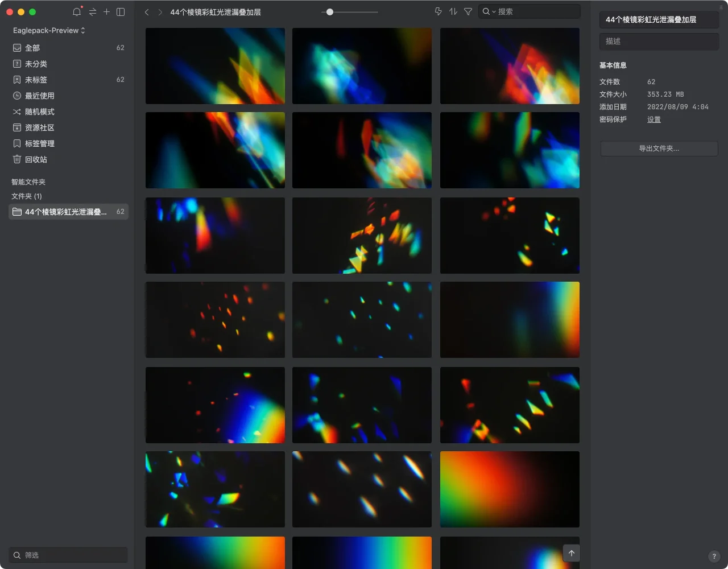This screenshot has height=569, width=728.
Task: Open the filter funnel icon
Action: (468, 11)
